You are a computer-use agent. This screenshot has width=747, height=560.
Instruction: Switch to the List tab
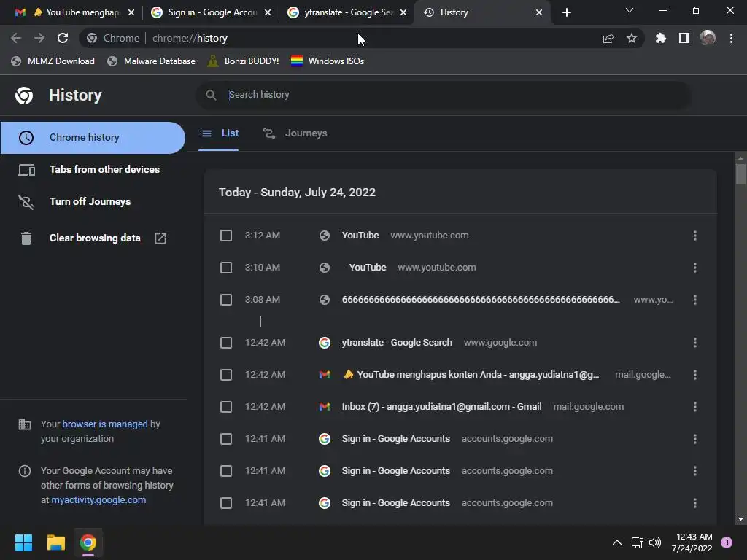pyautogui.click(x=219, y=133)
